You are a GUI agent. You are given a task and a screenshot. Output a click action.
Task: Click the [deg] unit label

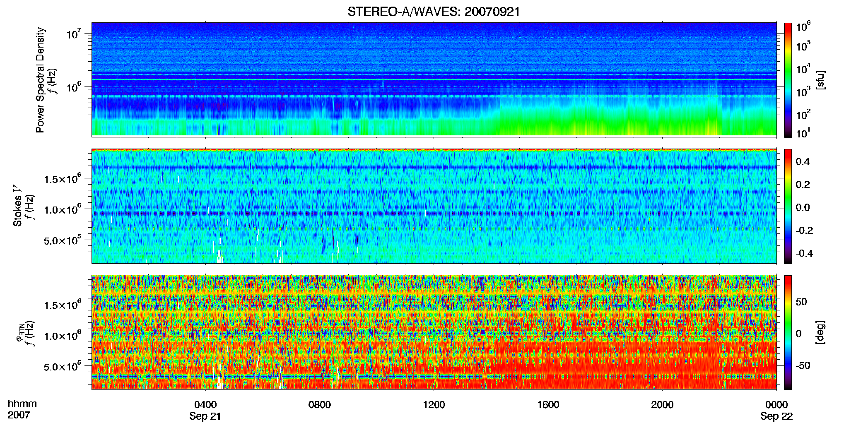pyautogui.click(x=820, y=332)
